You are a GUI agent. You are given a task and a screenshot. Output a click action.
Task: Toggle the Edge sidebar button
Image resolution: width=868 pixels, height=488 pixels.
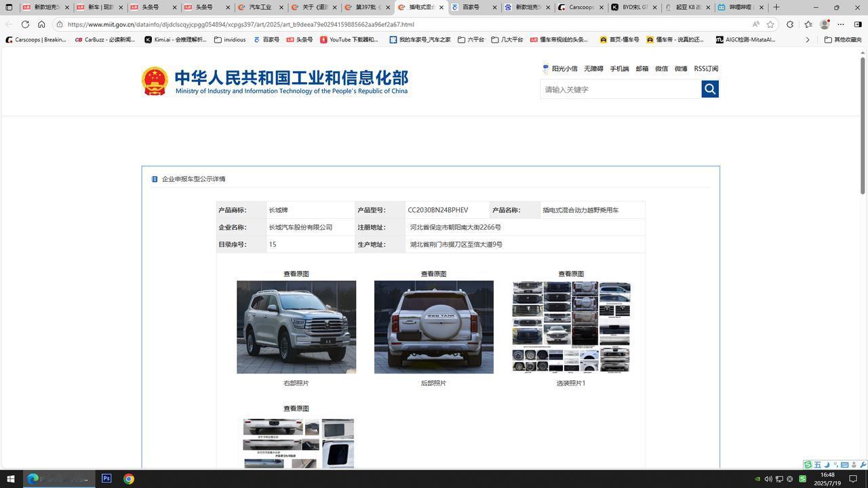(x=858, y=24)
